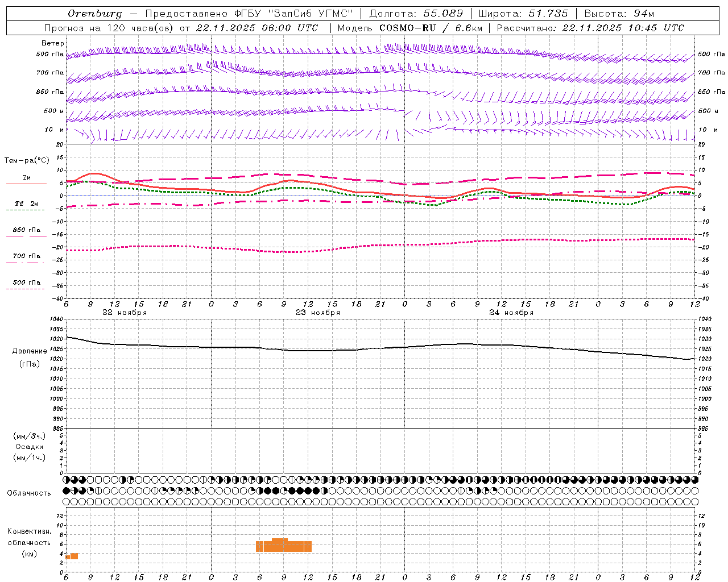Click the black pressure curve in the Давление panel

coord(381,348)
